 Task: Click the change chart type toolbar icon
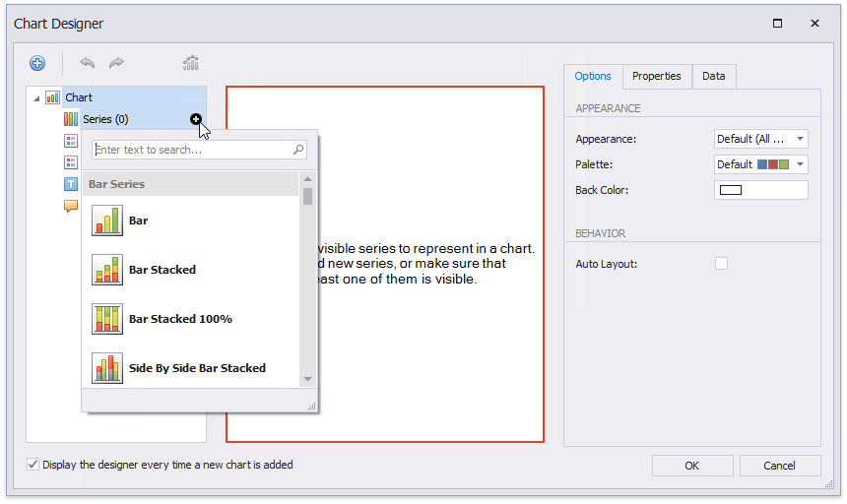pos(191,64)
